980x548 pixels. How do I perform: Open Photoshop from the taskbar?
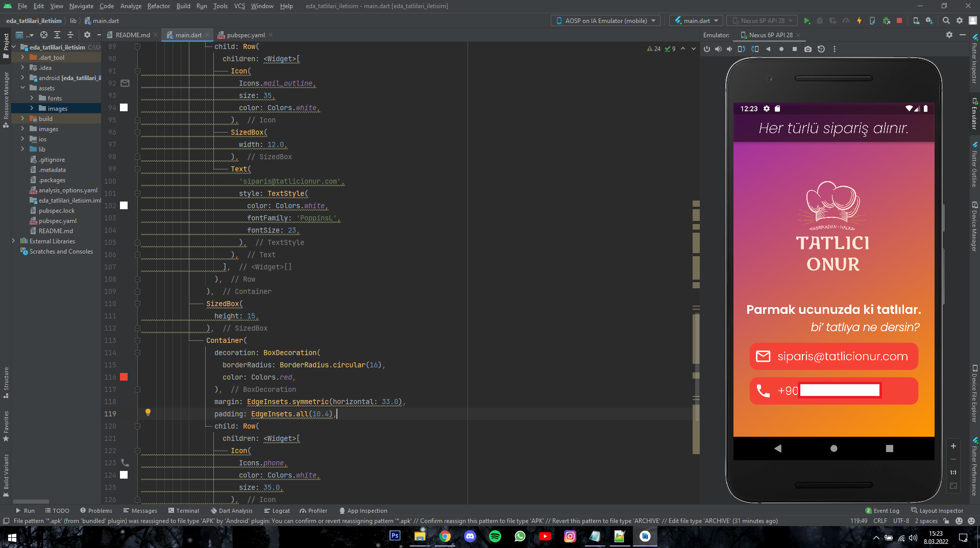point(395,536)
